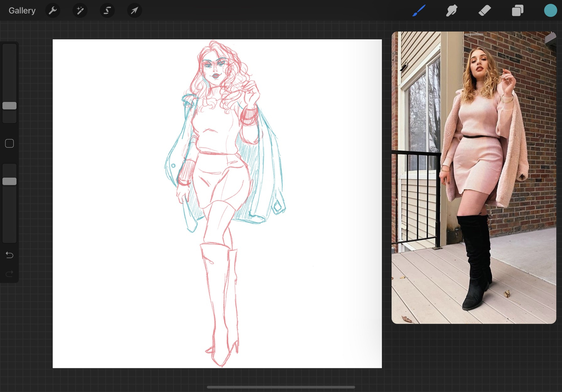Return to the Gallery
562x392 pixels.
pos(22,11)
